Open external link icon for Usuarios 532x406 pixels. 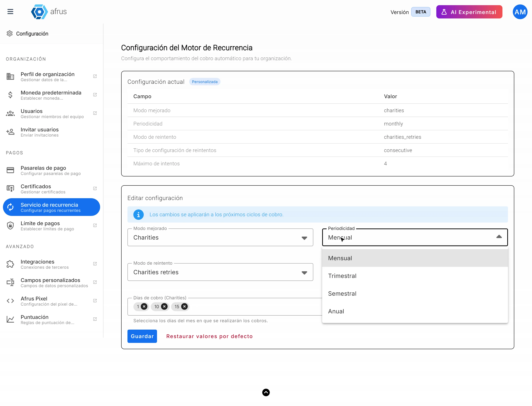coord(95,113)
